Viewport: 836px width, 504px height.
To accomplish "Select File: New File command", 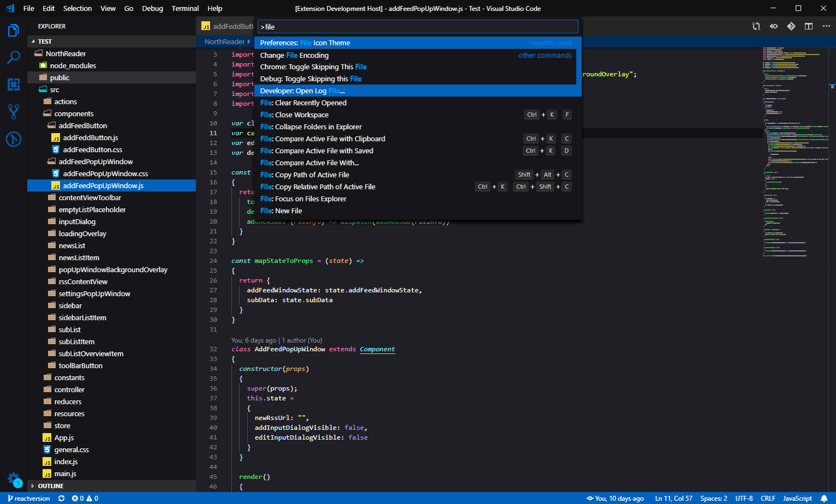I will [x=417, y=211].
